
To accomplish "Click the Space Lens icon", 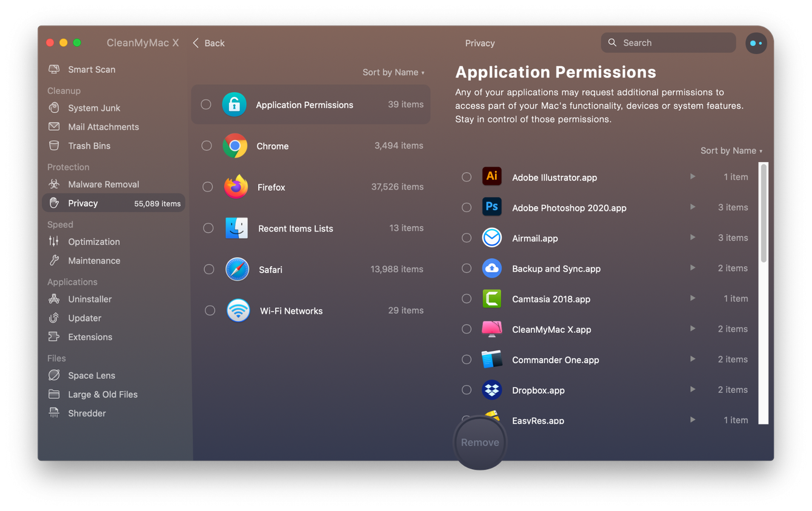I will point(54,375).
